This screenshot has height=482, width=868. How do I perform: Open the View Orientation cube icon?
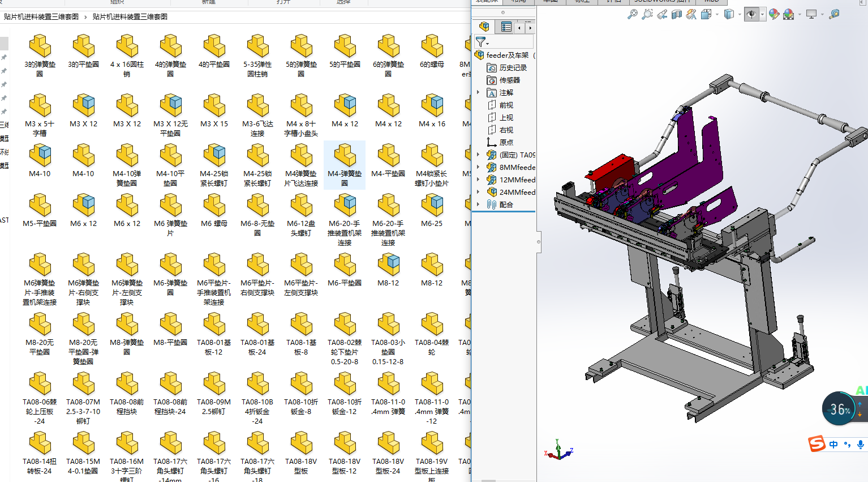(x=706, y=14)
